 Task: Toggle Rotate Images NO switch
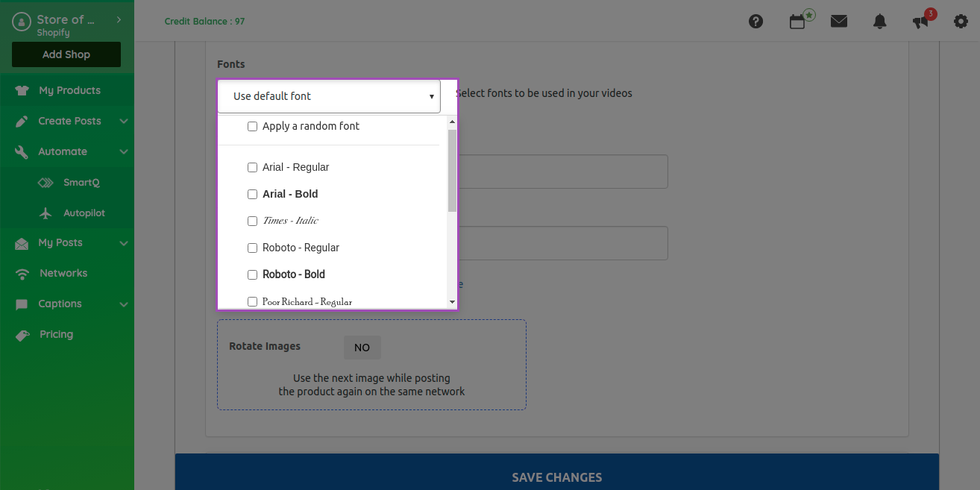(x=362, y=348)
